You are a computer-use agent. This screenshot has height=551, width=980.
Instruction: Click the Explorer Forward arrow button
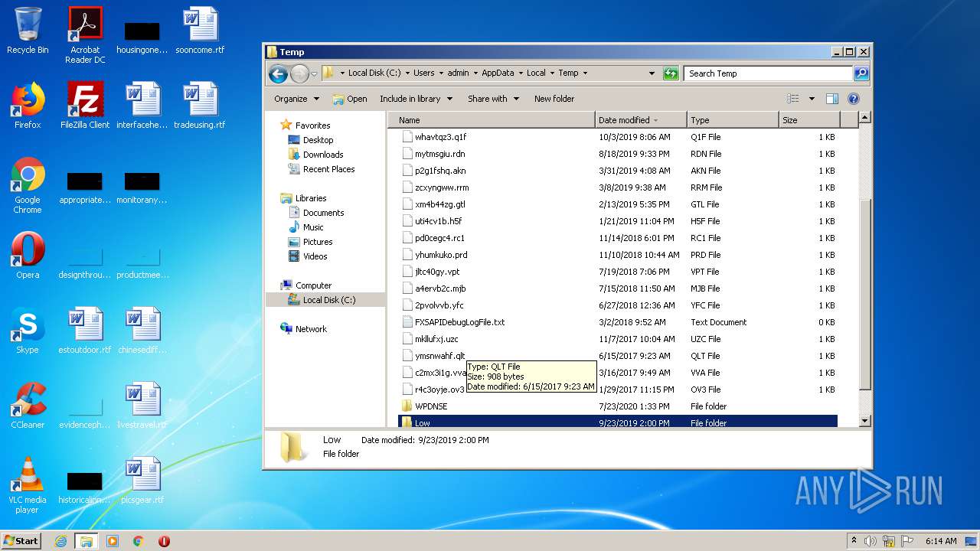point(299,73)
